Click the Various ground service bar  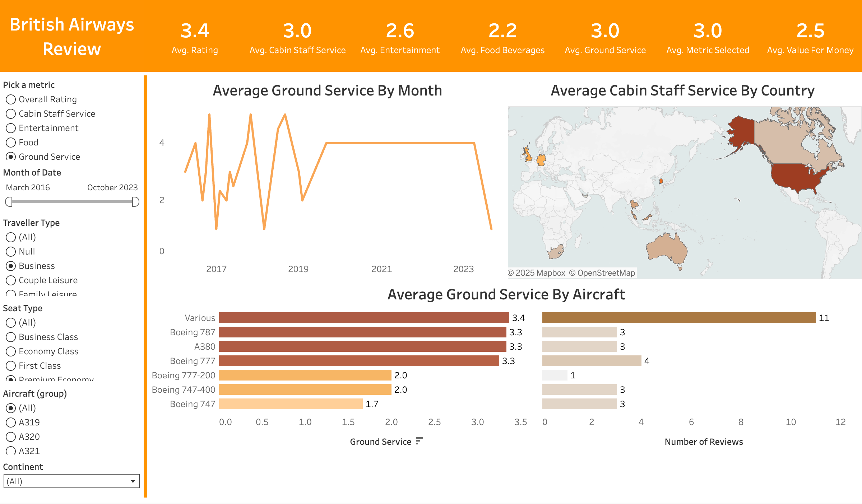[x=364, y=318]
